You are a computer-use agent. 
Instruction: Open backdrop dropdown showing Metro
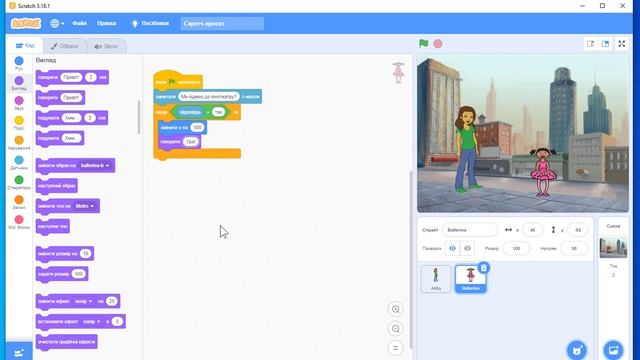84,206
